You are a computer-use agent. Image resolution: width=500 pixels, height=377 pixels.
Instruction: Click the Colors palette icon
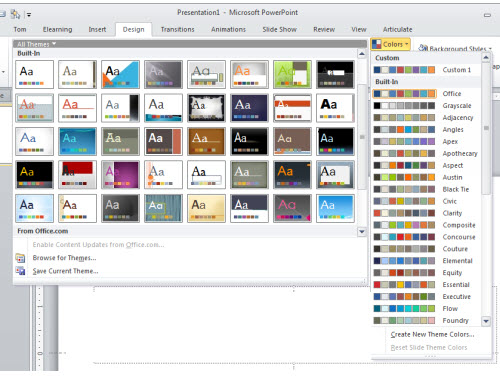coord(377,44)
